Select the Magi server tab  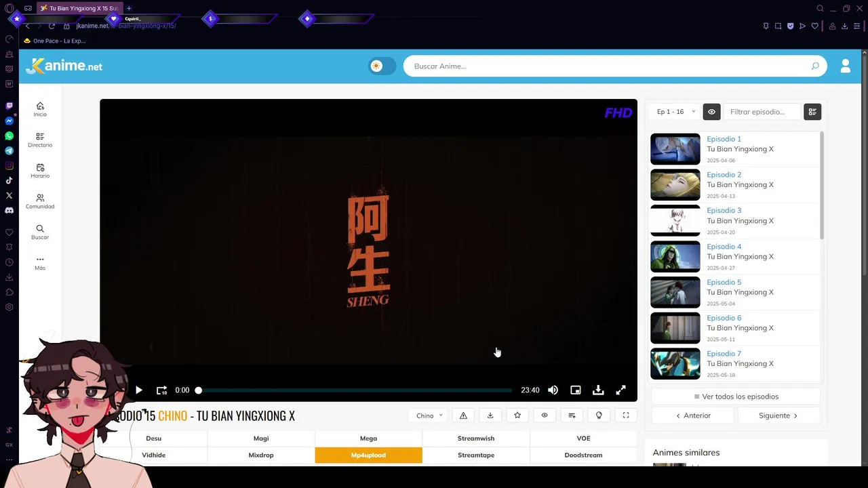[261, 439]
